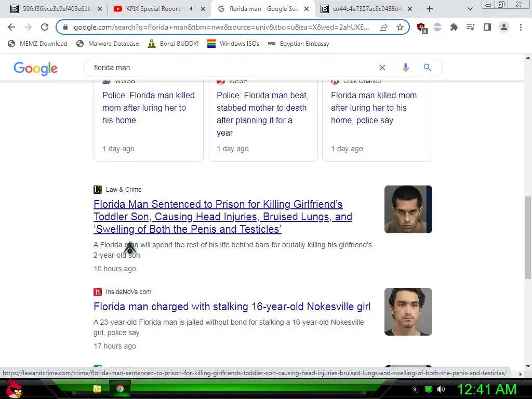Open the Windows ISOs bookmark
Screen dimensions: 532x399
pos(233,44)
